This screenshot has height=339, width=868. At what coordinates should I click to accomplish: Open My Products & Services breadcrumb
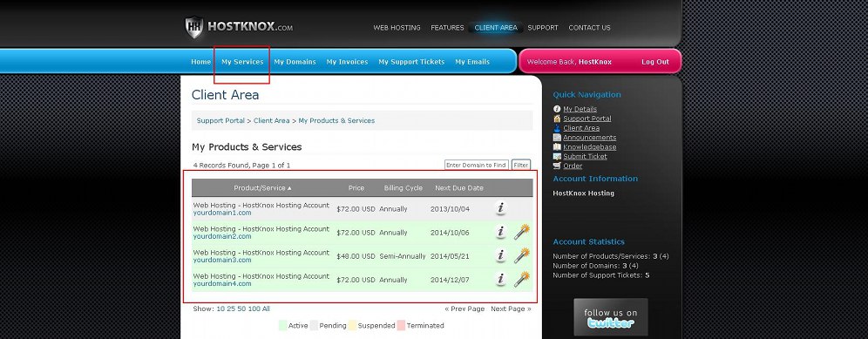(x=336, y=121)
